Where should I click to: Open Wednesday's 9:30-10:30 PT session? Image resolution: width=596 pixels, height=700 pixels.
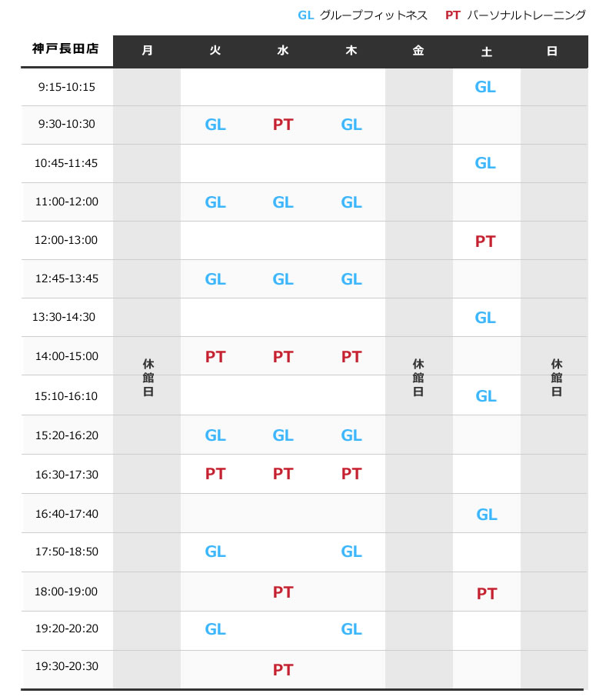pyautogui.click(x=283, y=125)
